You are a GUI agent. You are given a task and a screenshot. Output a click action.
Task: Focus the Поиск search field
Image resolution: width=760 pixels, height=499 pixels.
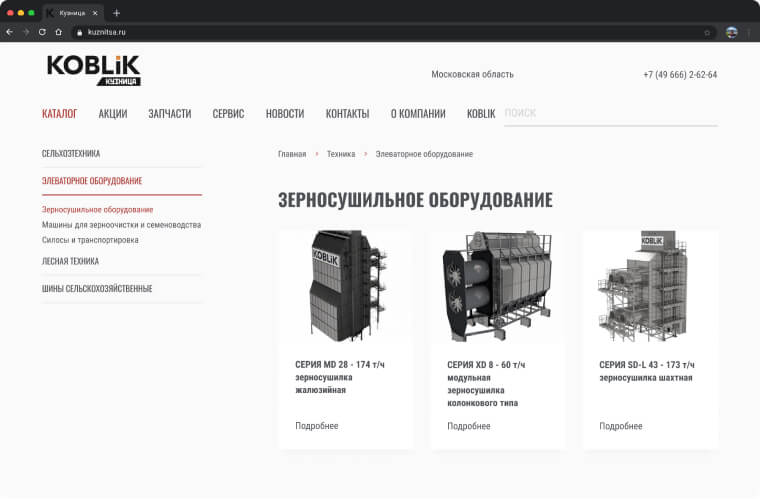click(x=611, y=114)
